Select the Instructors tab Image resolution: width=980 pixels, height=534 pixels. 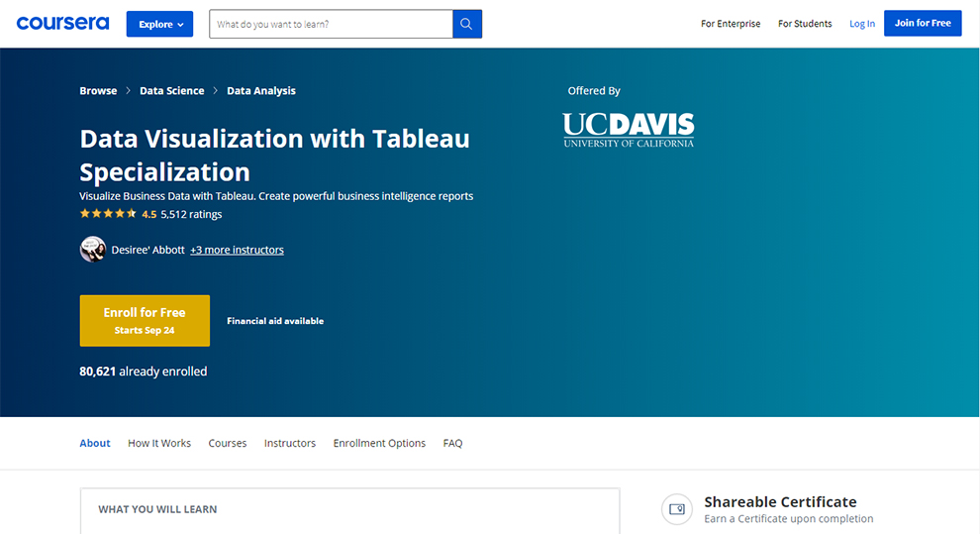click(x=290, y=443)
